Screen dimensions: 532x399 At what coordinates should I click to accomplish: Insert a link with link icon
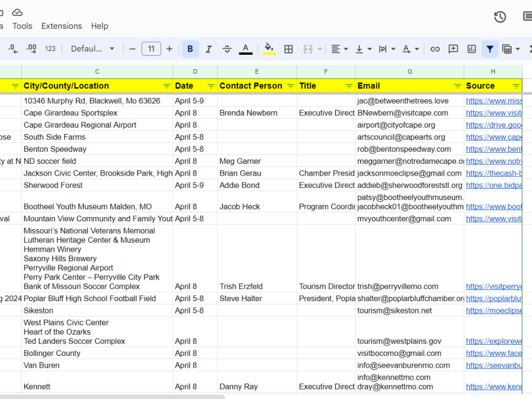pos(435,49)
